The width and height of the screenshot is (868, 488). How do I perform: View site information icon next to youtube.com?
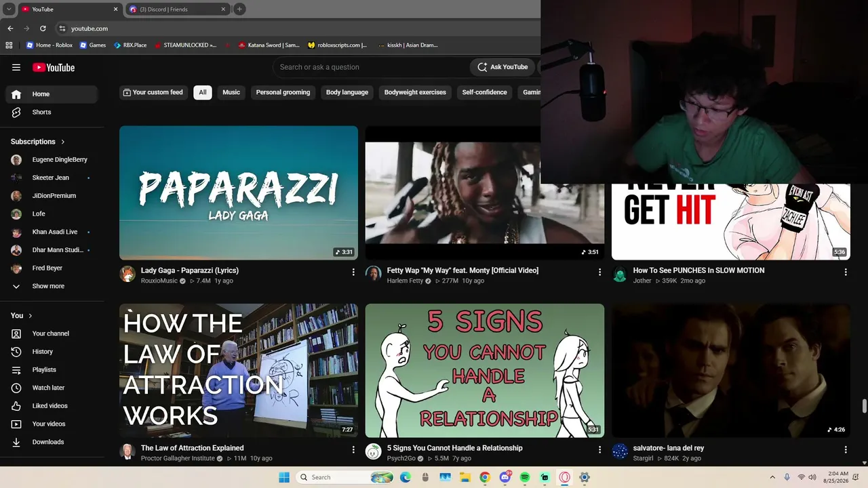[62, 28]
